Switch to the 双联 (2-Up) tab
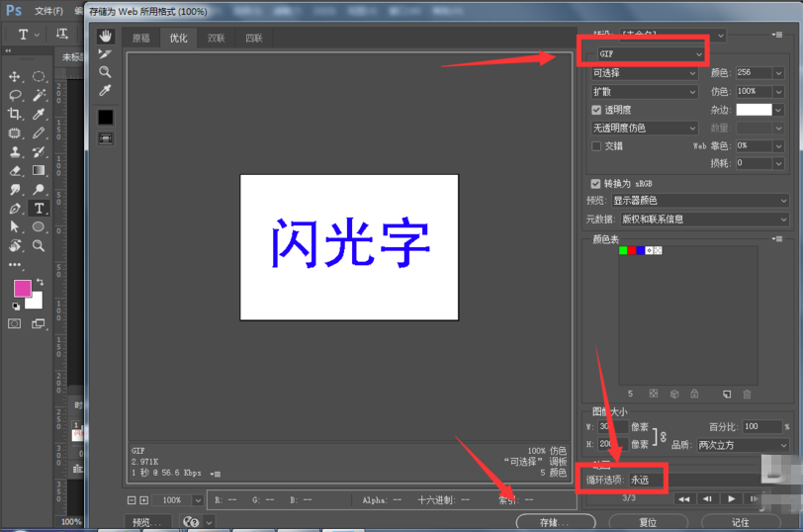Viewport: 803px width, 532px height. tap(216, 39)
